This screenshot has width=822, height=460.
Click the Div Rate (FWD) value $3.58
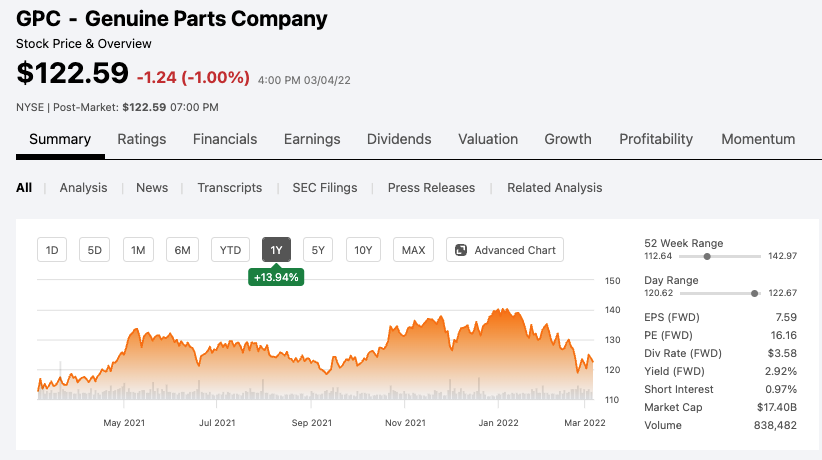click(782, 354)
